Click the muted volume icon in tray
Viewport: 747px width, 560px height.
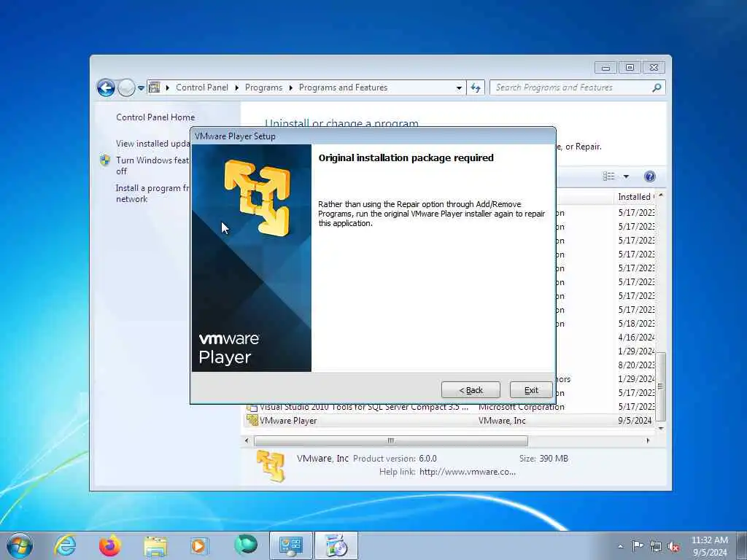[673, 547]
